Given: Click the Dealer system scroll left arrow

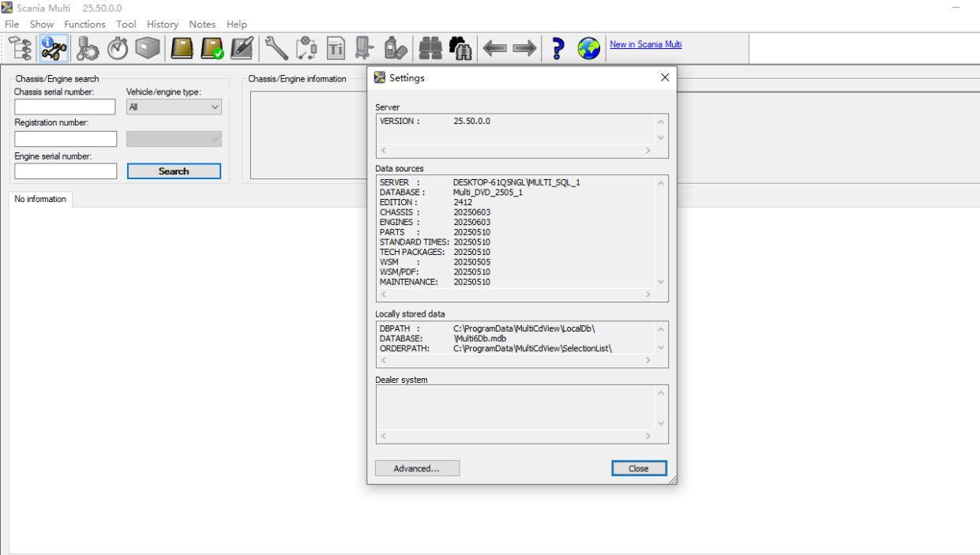Looking at the screenshot, I should click(x=384, y=436).
